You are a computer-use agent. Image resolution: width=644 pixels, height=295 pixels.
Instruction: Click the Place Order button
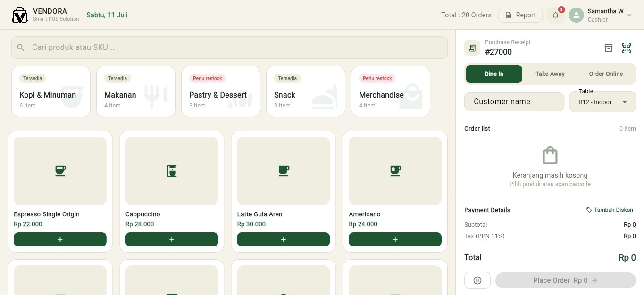tap(566, 280)
